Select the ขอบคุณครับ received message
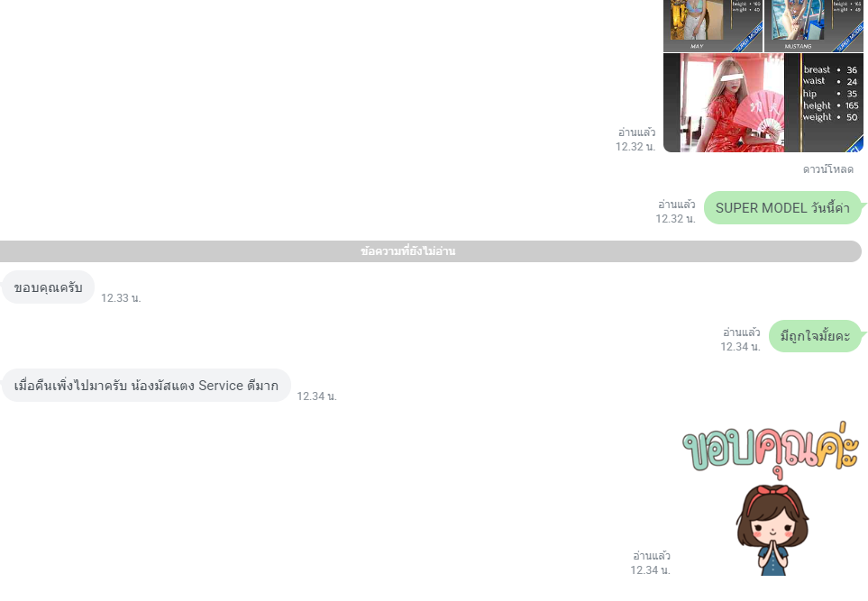Screen dimensions: 868x601 48,287
